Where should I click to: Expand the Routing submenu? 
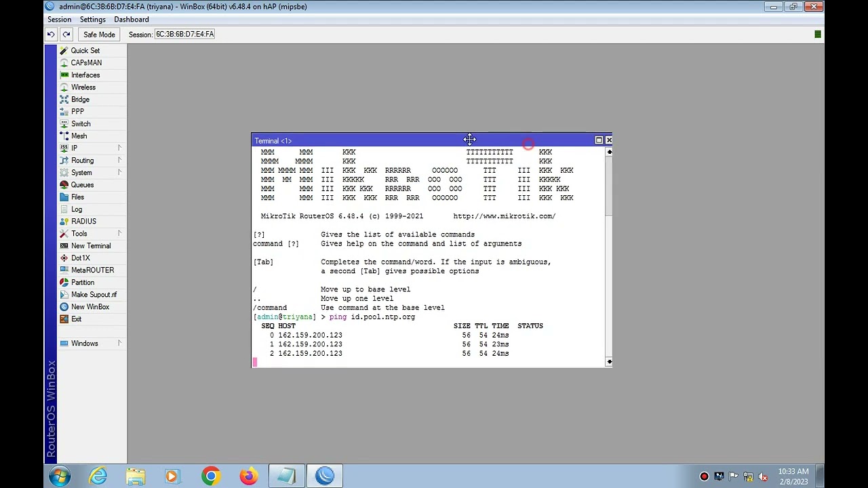coord(119,161)
